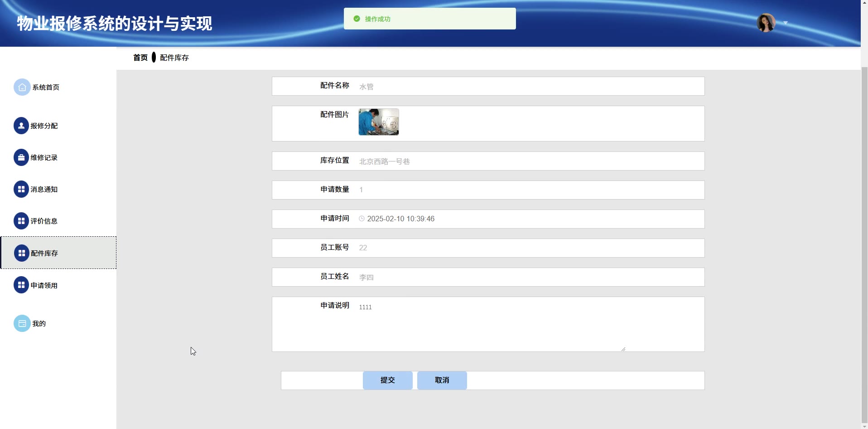Screen dimensions: 868x429
Task: Click the 维修记录 briefcase icon
Action: (x=21, y=157)
